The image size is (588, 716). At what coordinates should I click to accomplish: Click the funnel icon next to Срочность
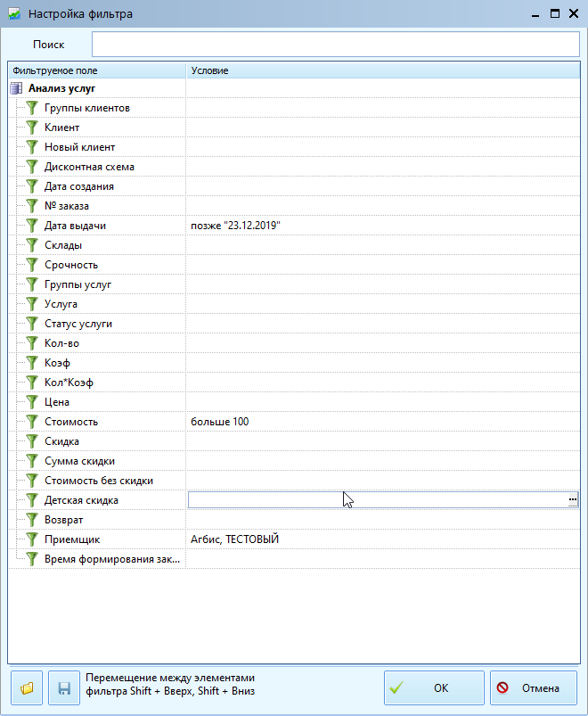pyautogui.click(x=32, y=265)
